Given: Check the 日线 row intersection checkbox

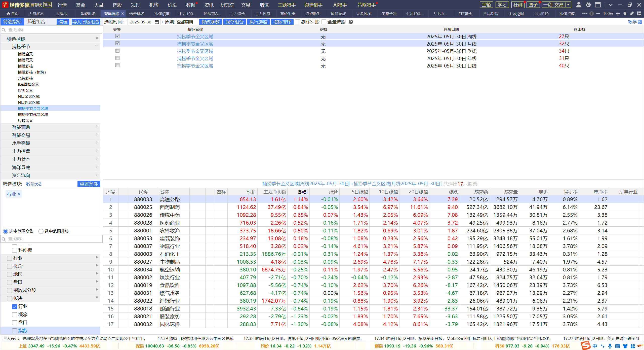Looking at the screenshot, I should (117, 65).
